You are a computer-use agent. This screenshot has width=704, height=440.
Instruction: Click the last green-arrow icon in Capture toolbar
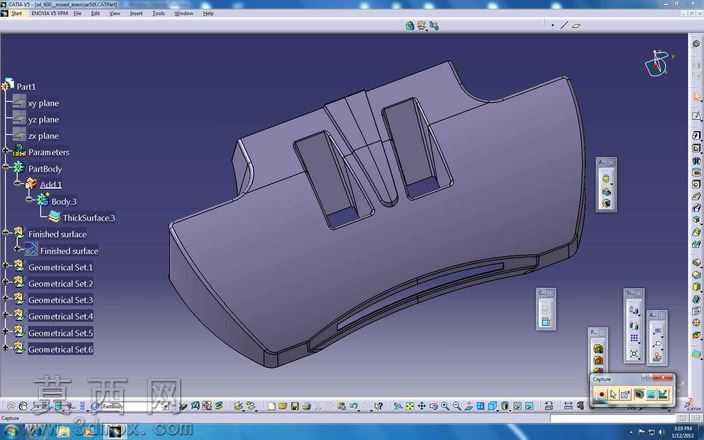click(664, 395)
